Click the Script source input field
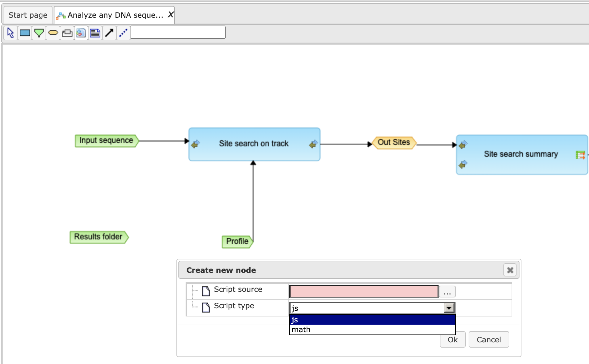The height and width of the screenshot is (364, 589). tap(364, 291)
